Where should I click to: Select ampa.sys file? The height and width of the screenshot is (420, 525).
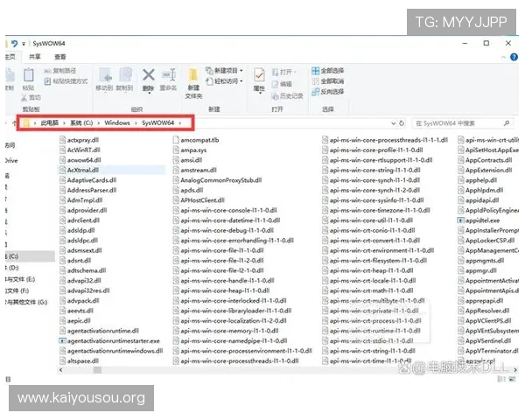click(x=190, y=150)
